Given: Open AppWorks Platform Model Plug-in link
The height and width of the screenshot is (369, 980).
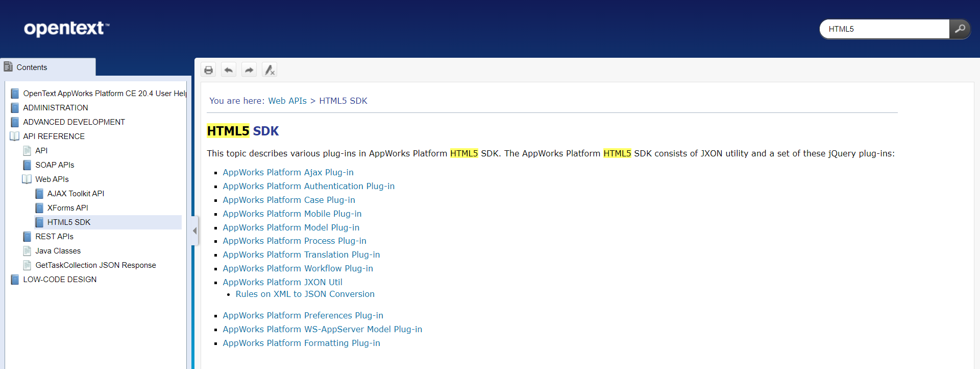Looking at the screenshot, I should [x=291, y=228].
